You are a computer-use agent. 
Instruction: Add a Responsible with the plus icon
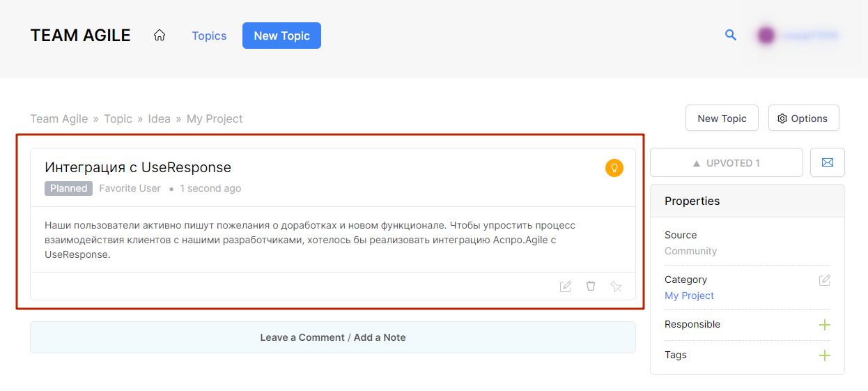click(825, 325)
